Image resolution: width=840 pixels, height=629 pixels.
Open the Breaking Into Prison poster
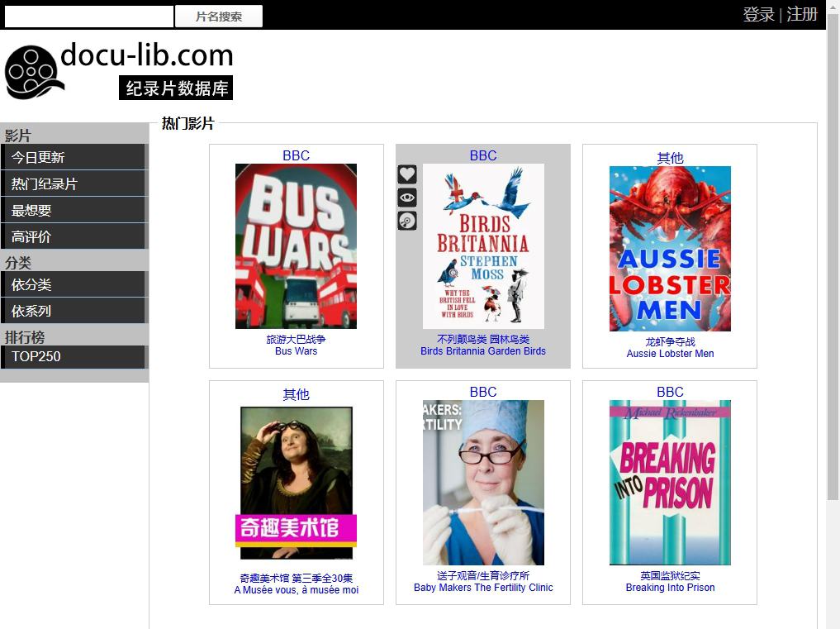(x=670, y=483)
